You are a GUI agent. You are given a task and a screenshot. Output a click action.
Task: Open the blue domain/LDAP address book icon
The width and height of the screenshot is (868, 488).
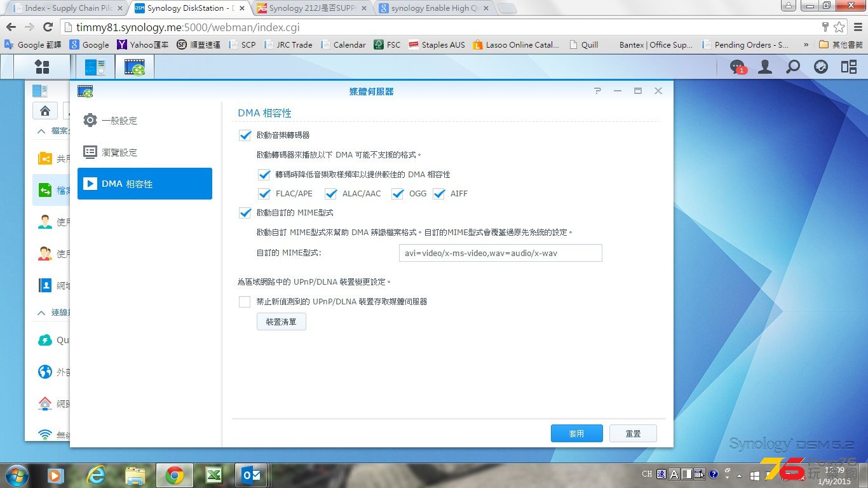click(x=45, y=285)
